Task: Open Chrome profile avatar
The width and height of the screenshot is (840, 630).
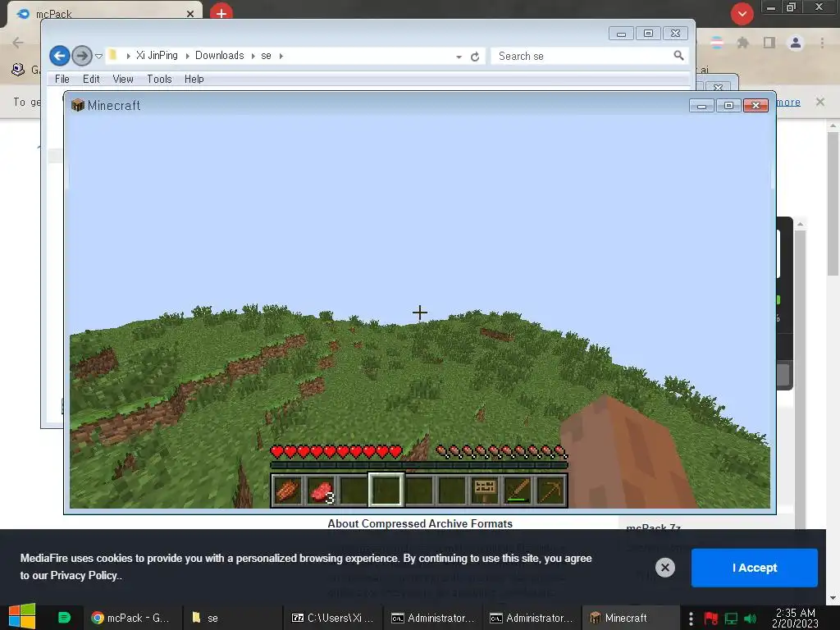Action: point(796,43)
